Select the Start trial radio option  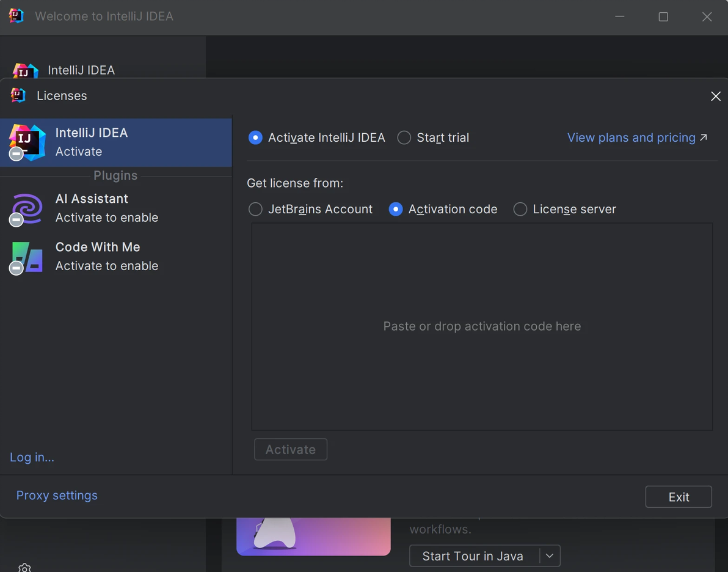coord(404,138)
